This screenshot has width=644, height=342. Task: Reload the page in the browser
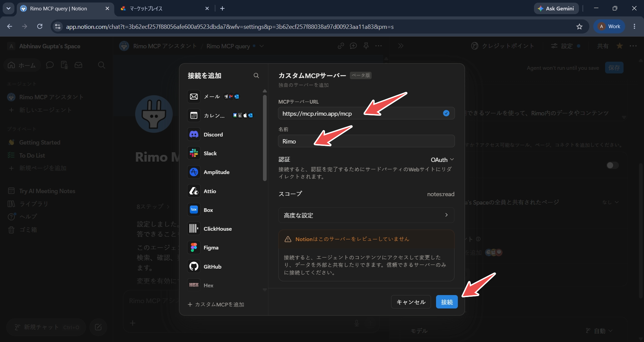(x=40, y=26)
